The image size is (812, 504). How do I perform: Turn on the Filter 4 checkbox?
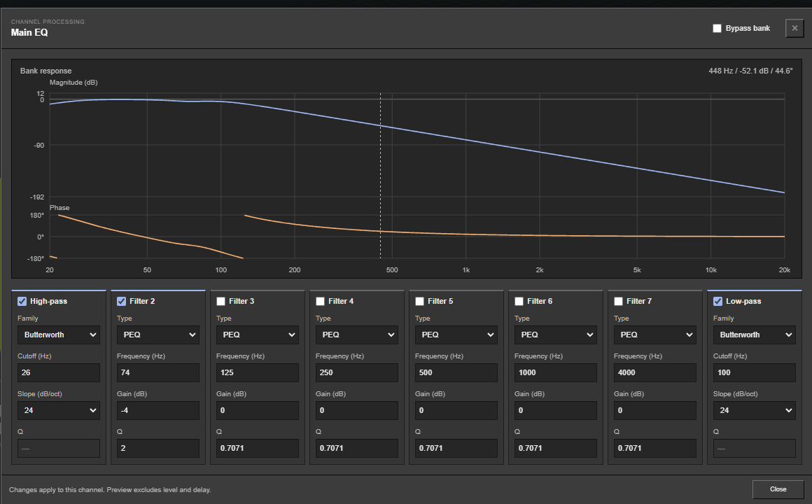pyautogui.click(x=320, y=301)
